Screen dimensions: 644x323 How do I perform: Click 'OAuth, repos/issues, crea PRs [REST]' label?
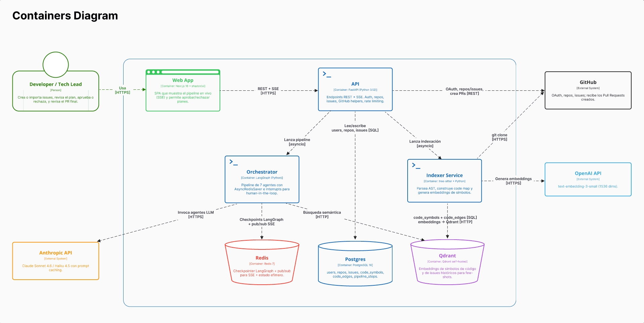(x=464, y=91)
